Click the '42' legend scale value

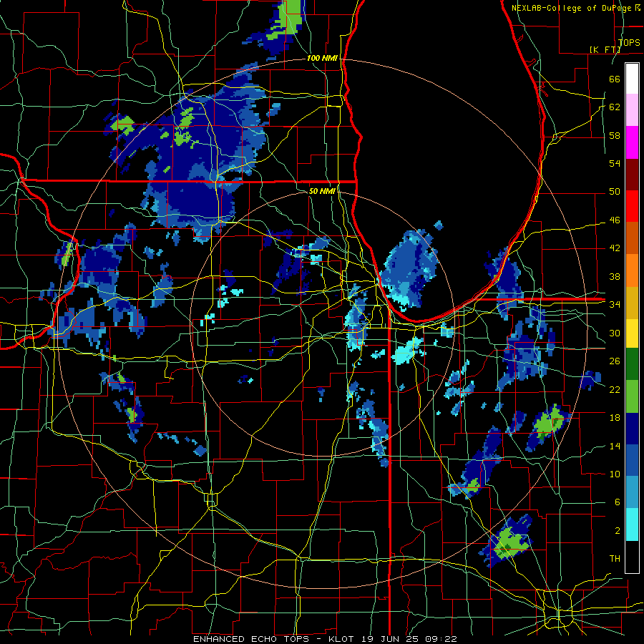(615, 248)
